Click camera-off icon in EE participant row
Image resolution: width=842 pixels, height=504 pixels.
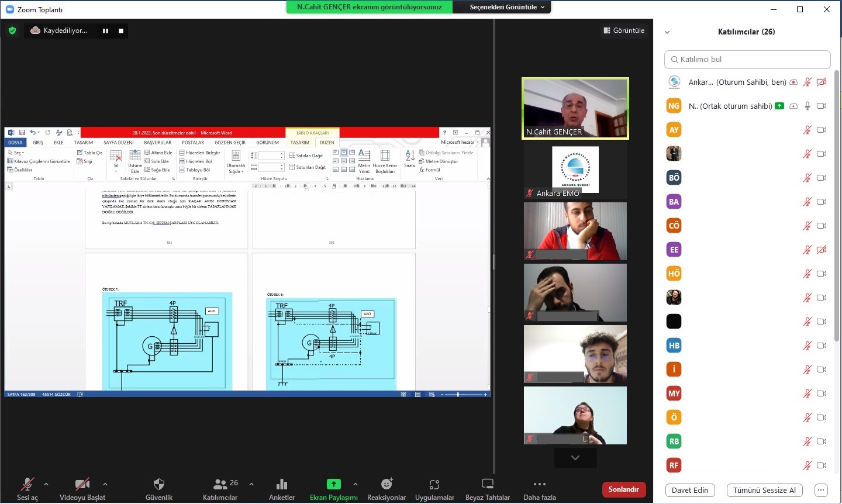(822, 250)
